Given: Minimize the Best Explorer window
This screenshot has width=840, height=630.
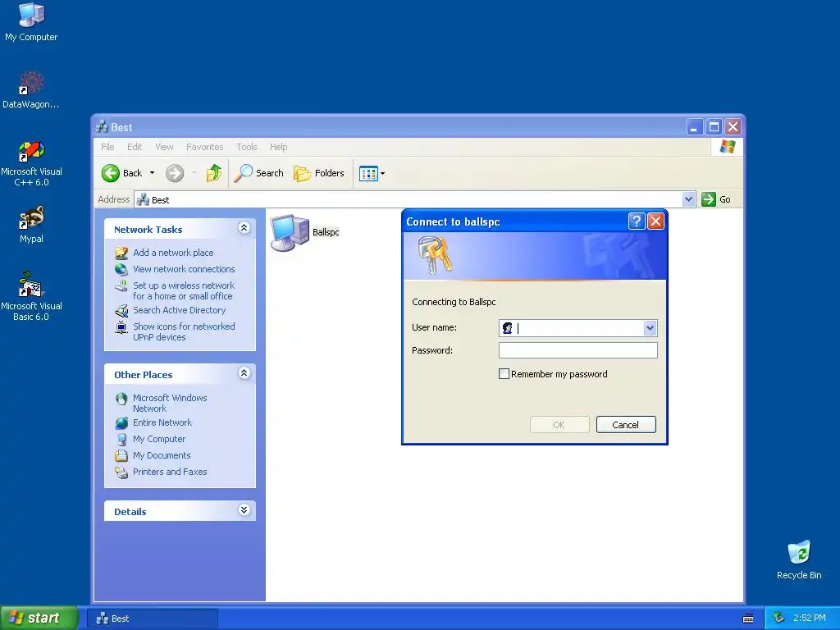Looking at the screenshot, I should pos(694,127).
